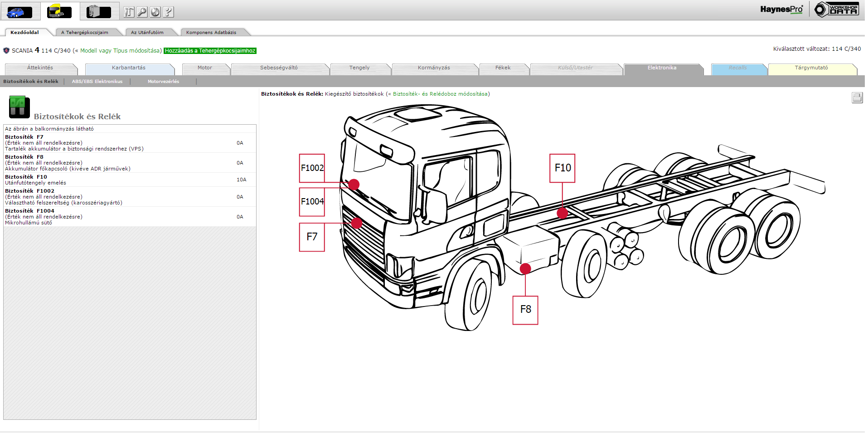
Task: Click the green fuse box icon
Action: [19, 107]
